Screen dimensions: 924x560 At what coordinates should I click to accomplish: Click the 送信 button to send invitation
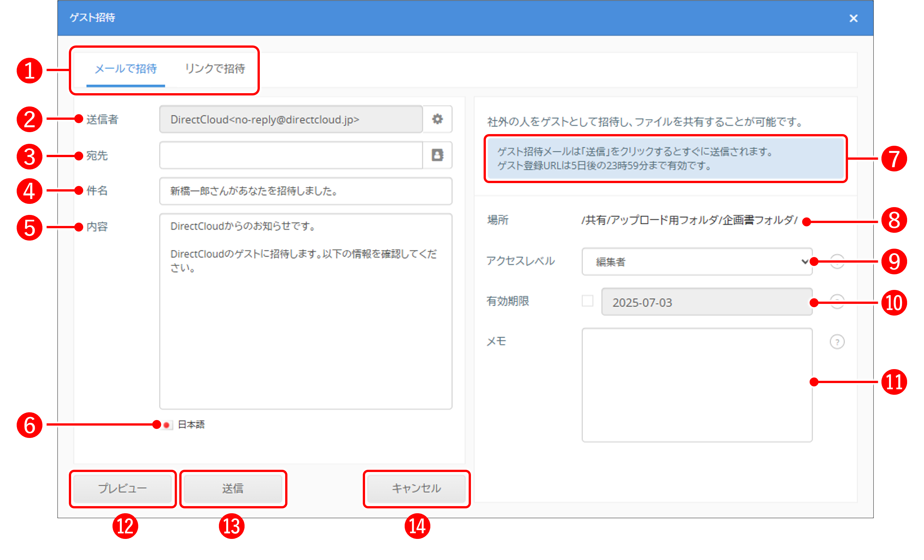point(233,488)
